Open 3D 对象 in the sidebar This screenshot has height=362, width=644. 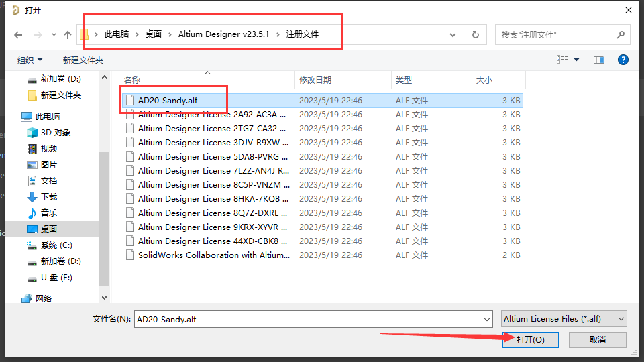[x=48, y=133]
